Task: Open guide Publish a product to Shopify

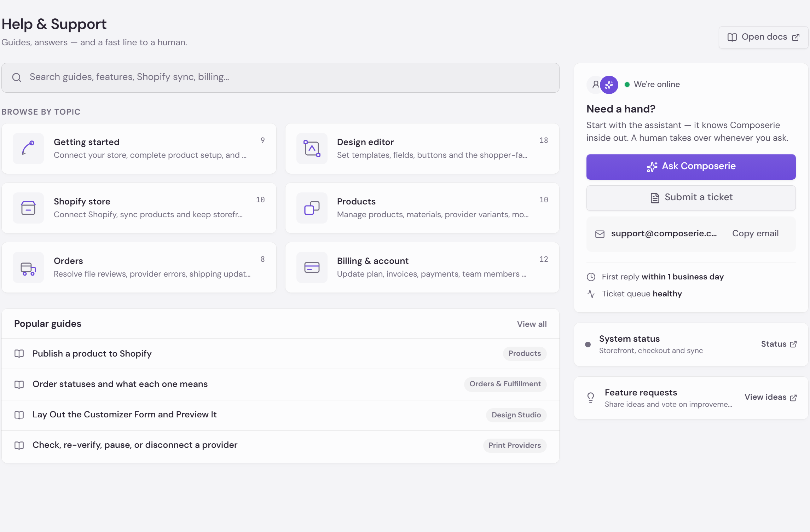Action: pyautogui.click(x=92, y=354)
